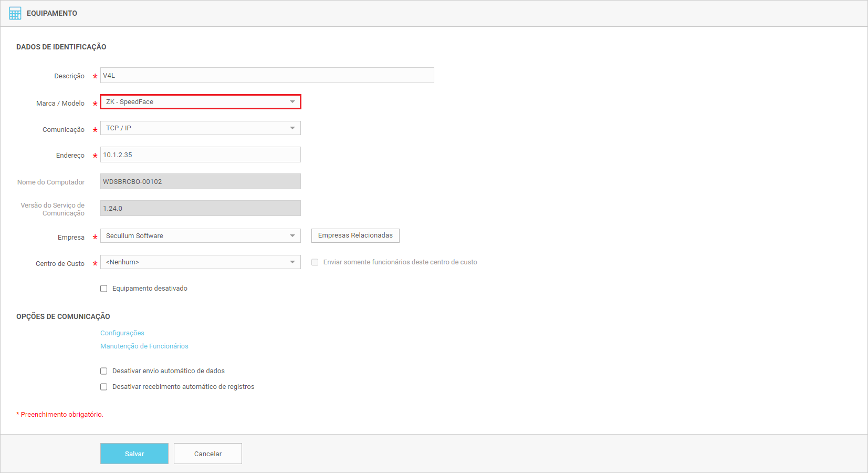Edit the Endereço field with 10.1.2.35
The height and width of the screenshot is (473, 868).
201,155
